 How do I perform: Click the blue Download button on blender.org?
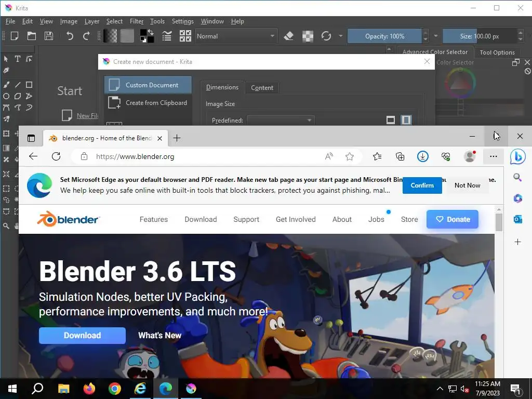82,335
